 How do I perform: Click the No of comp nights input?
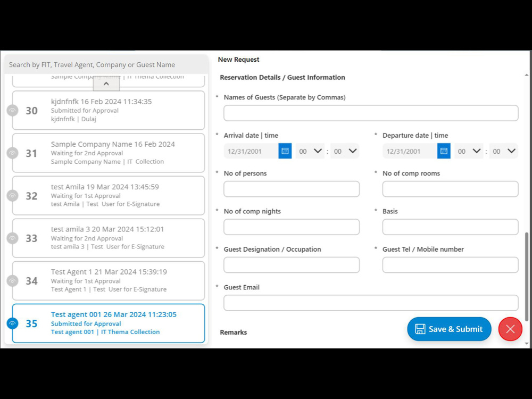click(292, 227)
